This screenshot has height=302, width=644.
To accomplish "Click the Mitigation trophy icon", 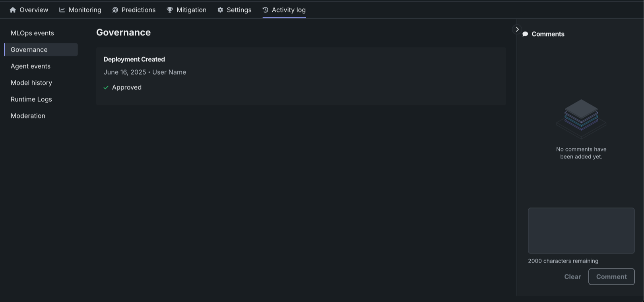I will coord(170,10).
